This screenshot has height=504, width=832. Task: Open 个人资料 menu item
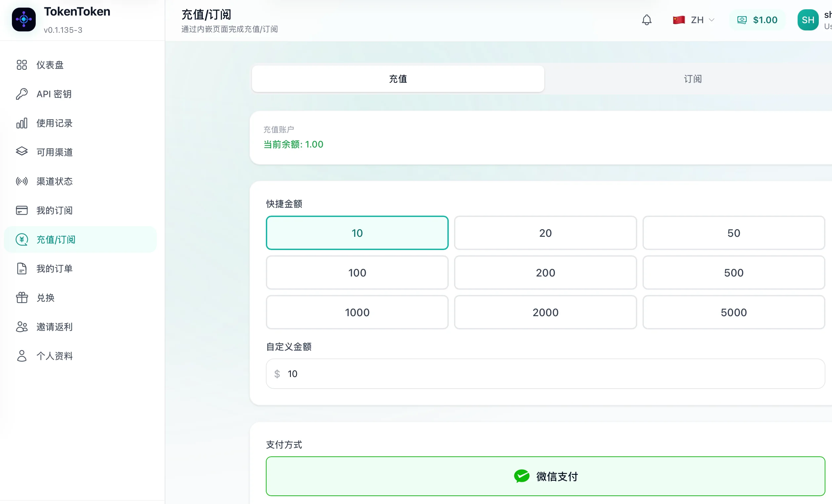click(x=80, y=356)
